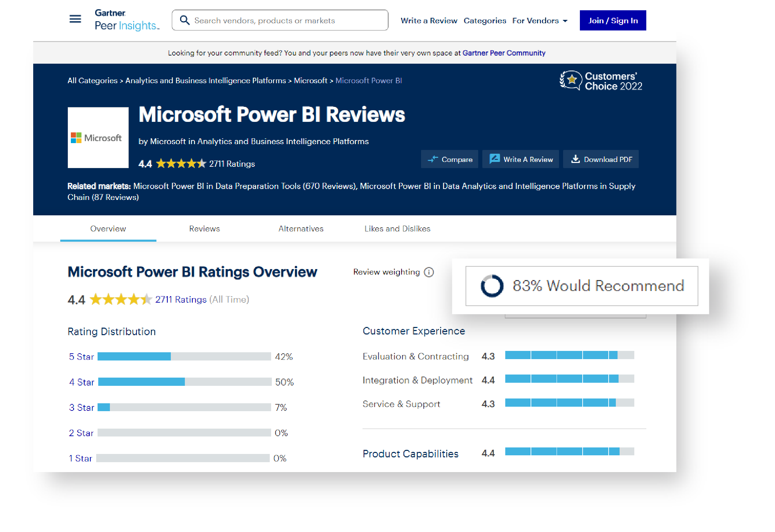Image resolution: width=775 pixels, height=532 pixels.
Task: Click the 5 Star distribution bar
Action: pos(184,356)
